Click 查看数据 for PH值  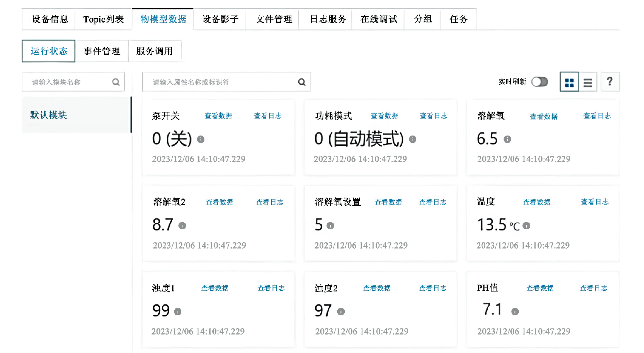(540, 288)
